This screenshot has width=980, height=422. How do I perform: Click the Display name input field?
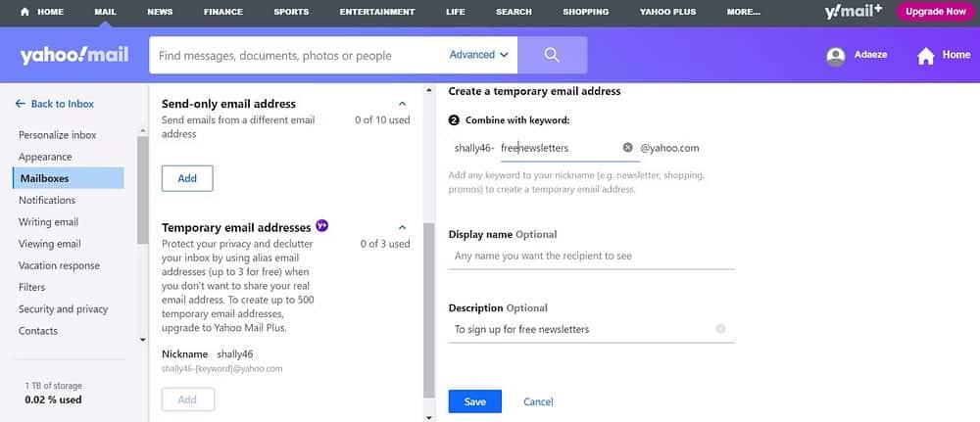pos(591,256)
